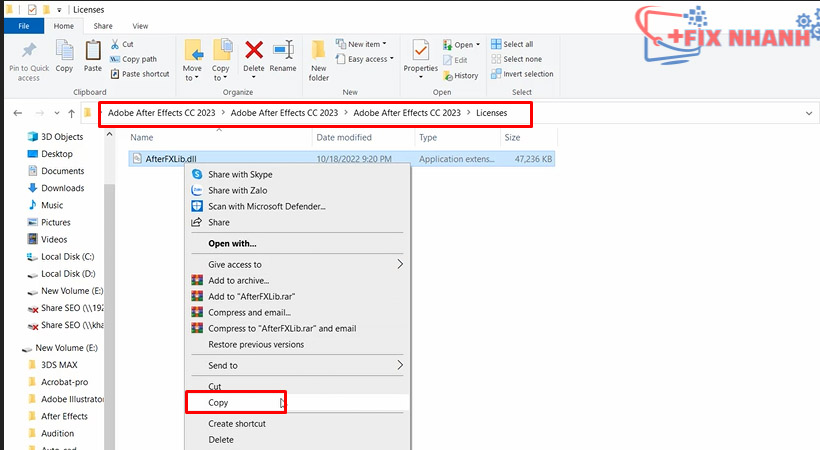820x450 pixels.
Task: Choose Restore previous versions
Action: (x=298, y=344)
